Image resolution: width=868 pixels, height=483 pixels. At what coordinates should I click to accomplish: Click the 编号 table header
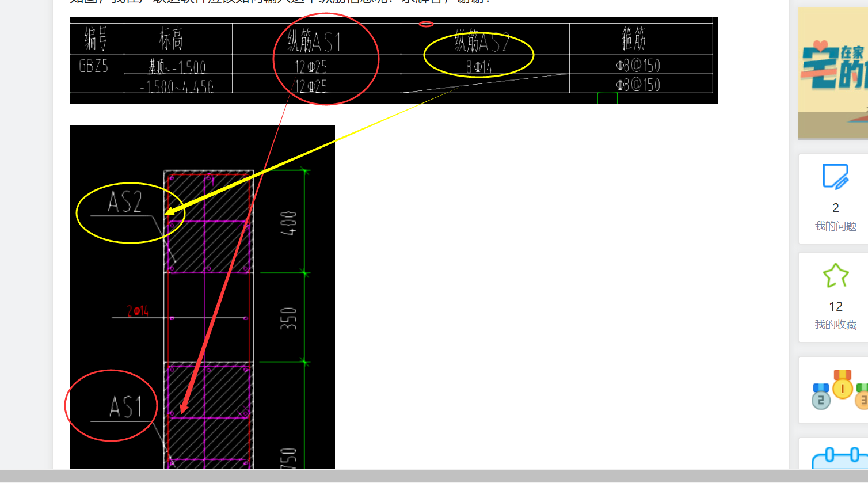[x=96, y=39]
